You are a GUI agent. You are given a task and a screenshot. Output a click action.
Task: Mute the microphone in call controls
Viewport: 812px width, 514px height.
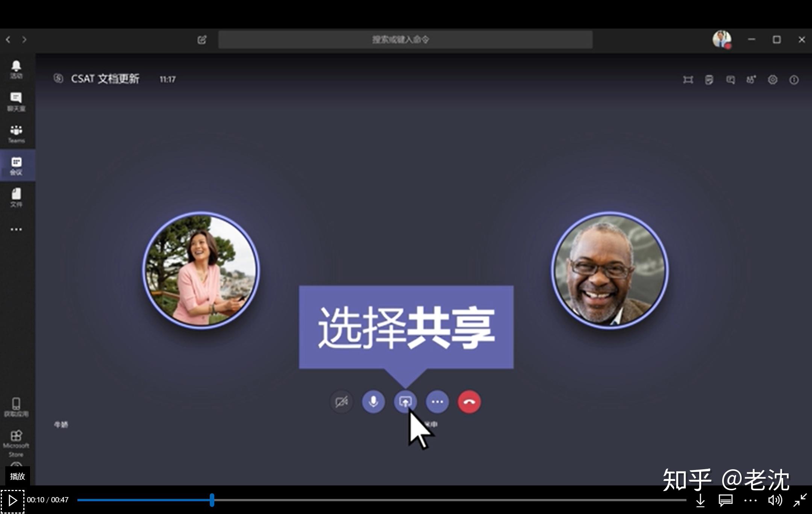tap(373, 402)
